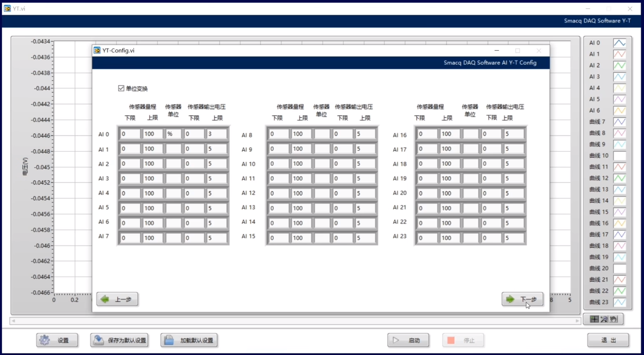644x355 pixels.
Task: Click the 曲线 7 plot legend icon
Action: [620, 122]
